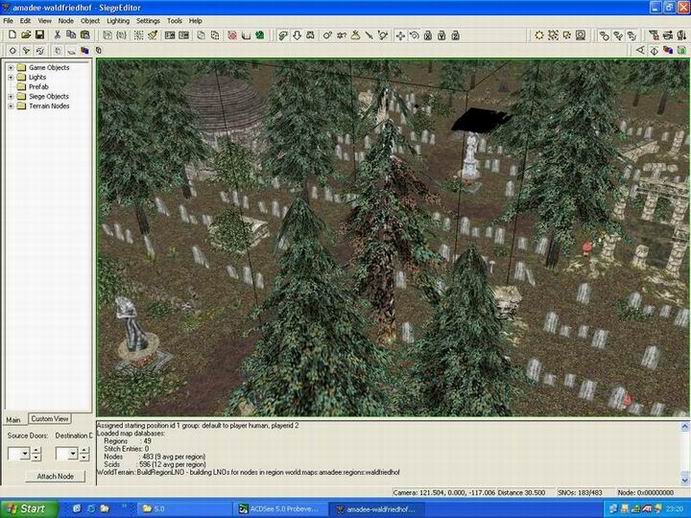Screen dimensions: 691x518
Task: Select the move crosshair arrows tool
Action: click(x=401, y=35)
